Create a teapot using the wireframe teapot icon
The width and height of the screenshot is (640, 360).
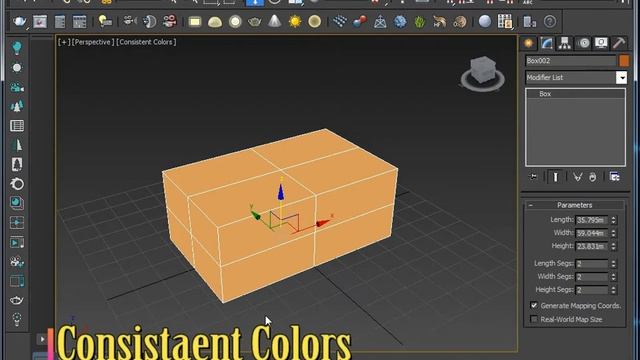[255, 21]
